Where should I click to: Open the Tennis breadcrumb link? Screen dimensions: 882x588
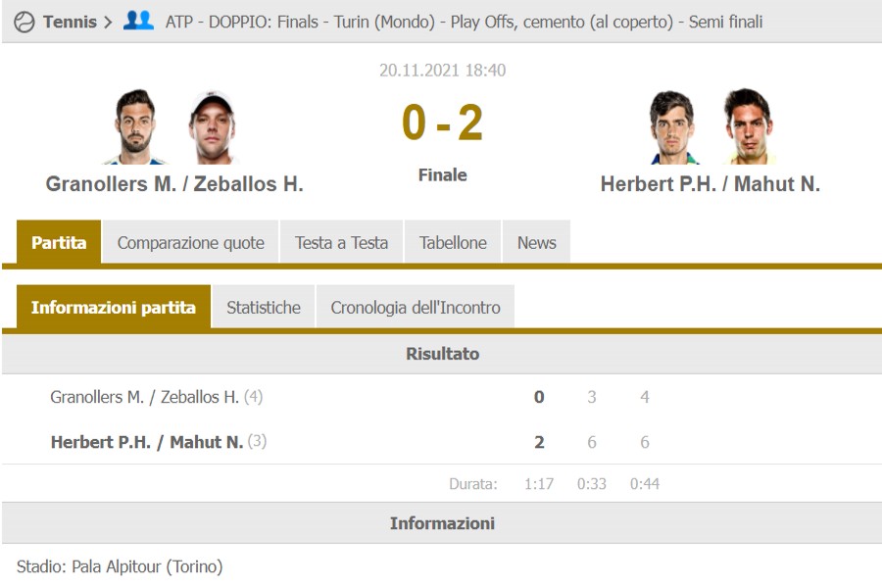click(x=70, y=22)
